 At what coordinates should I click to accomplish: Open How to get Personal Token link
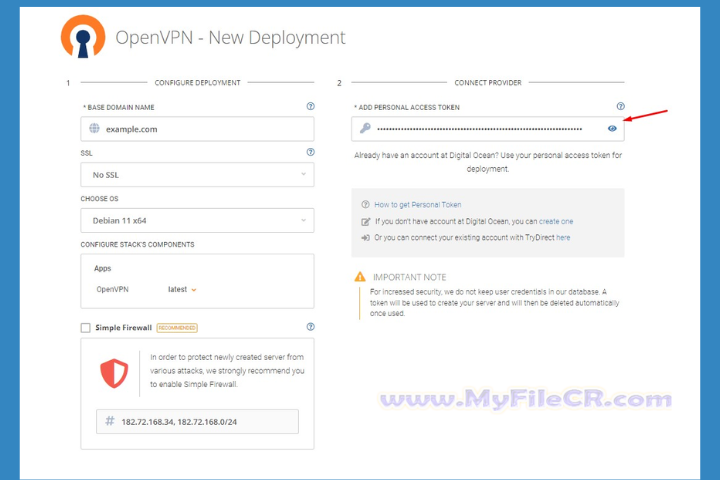418,204
